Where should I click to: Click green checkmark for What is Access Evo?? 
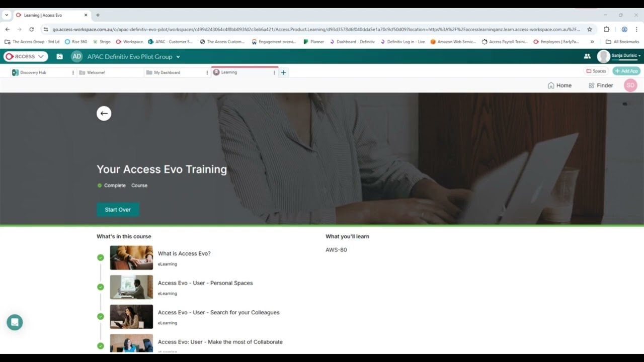pos(101,257)
